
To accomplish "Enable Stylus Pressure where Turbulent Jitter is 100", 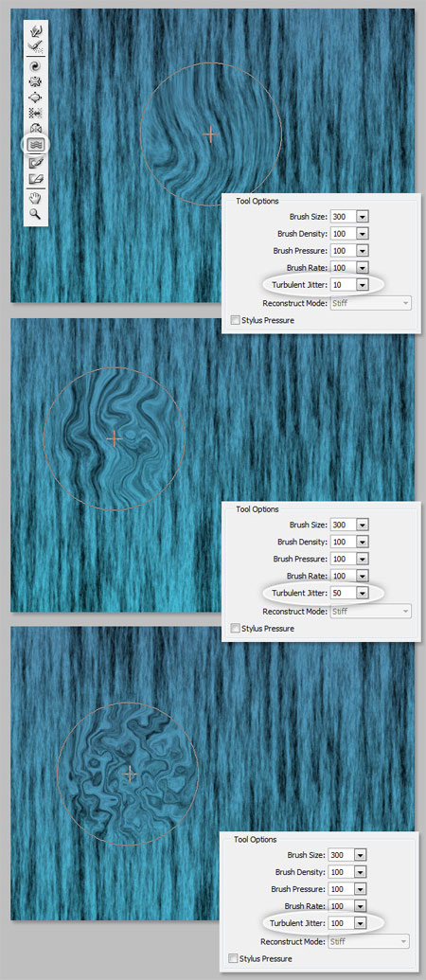I will [x=233, y=958].
